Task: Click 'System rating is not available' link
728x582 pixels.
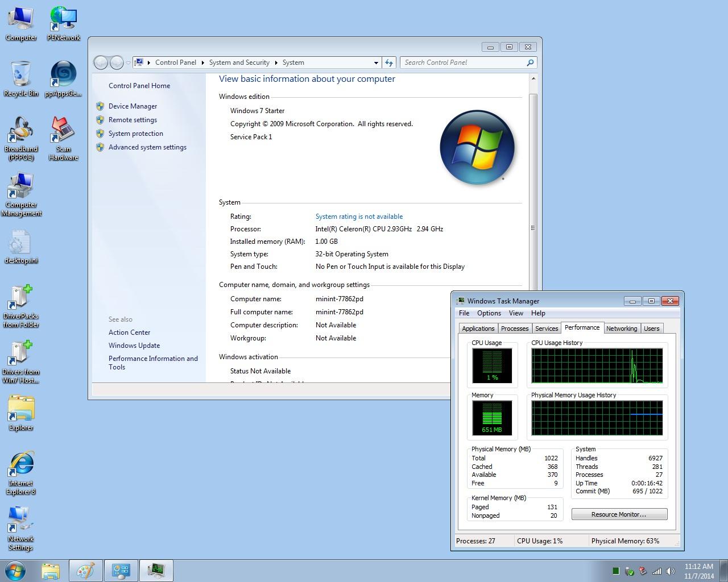Action: [359, 217]
